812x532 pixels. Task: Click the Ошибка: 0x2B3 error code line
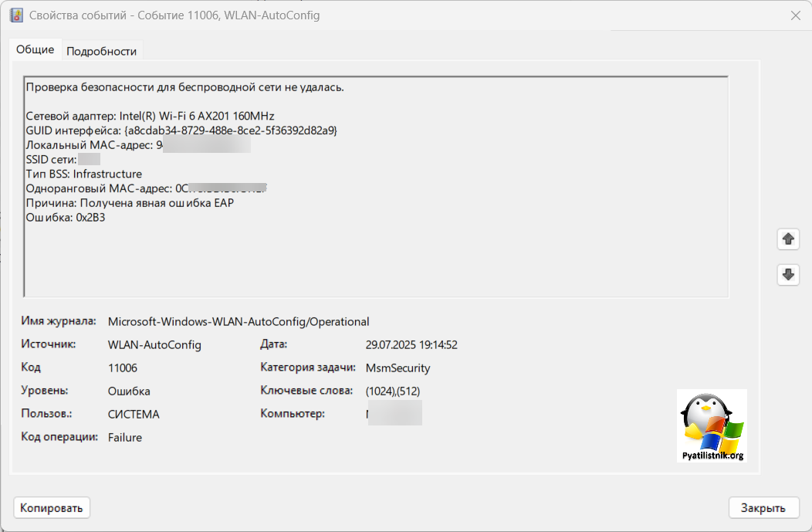66,217
